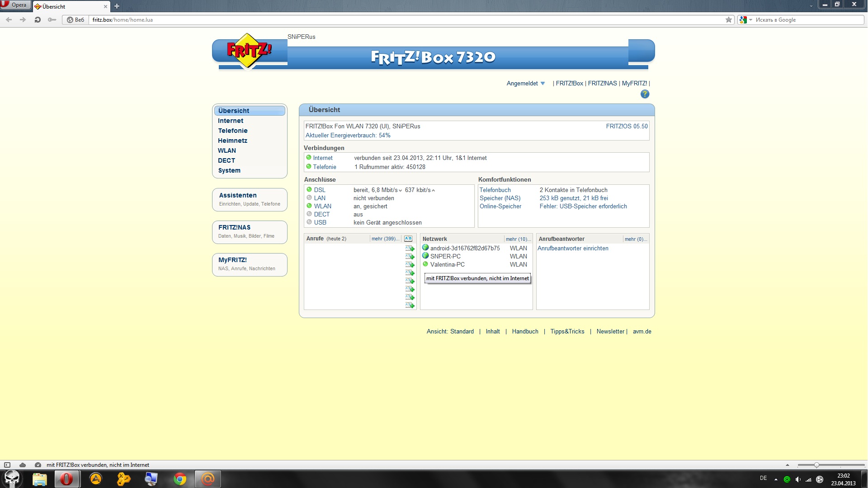Click the first add-to-phonebook icon in Anrufe list
Screen dimensions: 868x488
coord(410,248)
